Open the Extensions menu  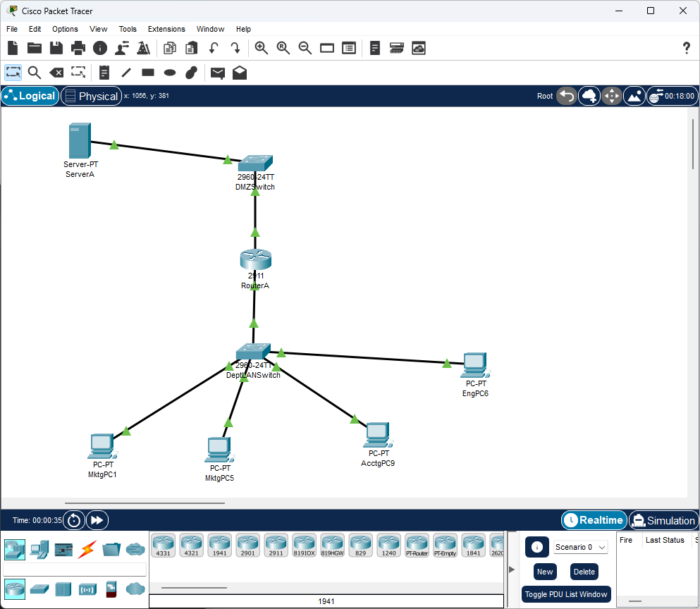coord(166,29)
